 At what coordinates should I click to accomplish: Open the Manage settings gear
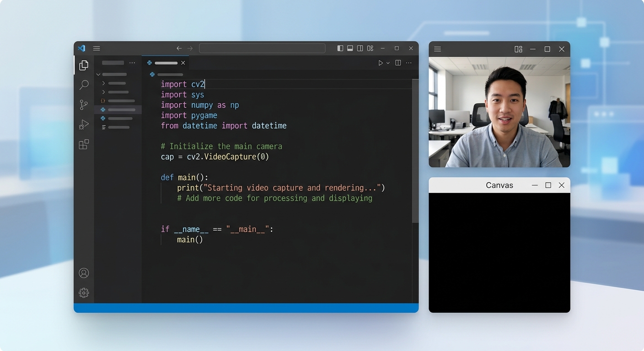tap(84, 292)
